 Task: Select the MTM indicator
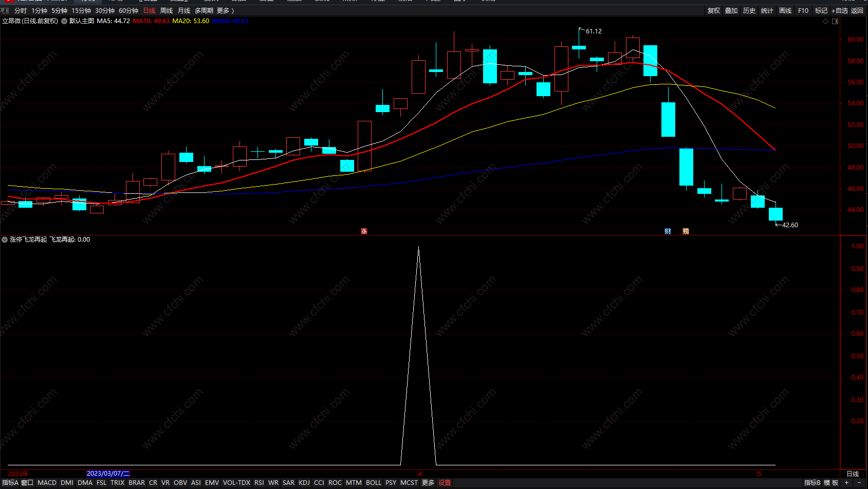[354, 483]
